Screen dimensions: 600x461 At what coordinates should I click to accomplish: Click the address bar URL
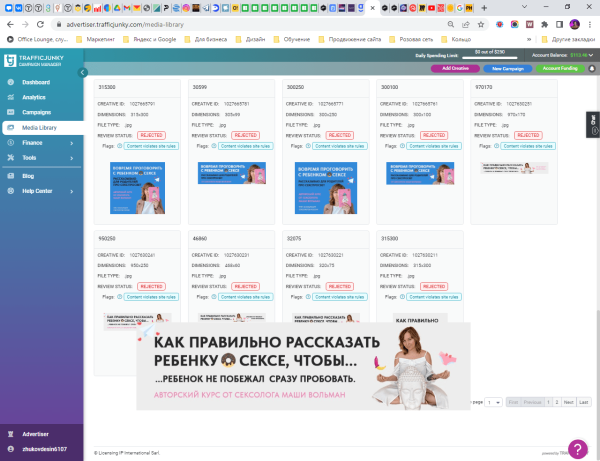[x=125, y=24]
